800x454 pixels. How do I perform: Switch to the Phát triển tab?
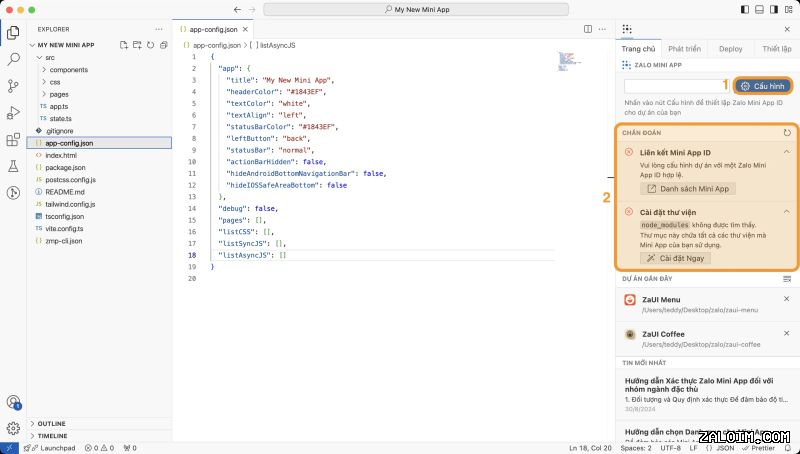[684, 48]
